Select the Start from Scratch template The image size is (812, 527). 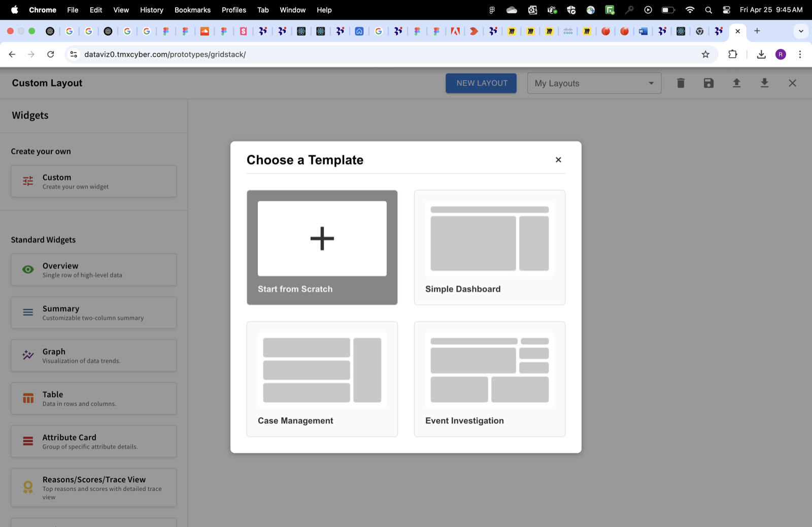coord(322,247)
